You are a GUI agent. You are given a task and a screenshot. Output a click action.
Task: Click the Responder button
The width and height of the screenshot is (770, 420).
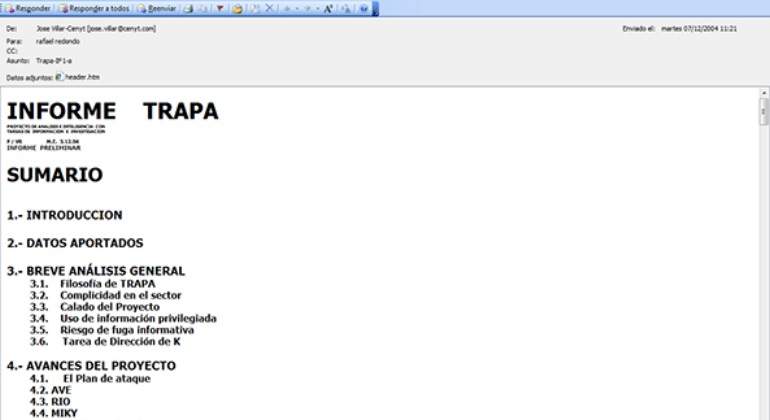click(x=28, y=8)
